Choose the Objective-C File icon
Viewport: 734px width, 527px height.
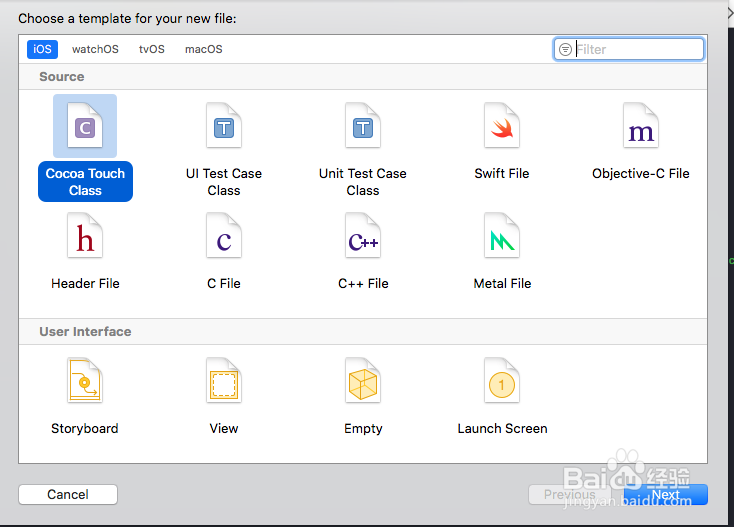pos(640,126)
